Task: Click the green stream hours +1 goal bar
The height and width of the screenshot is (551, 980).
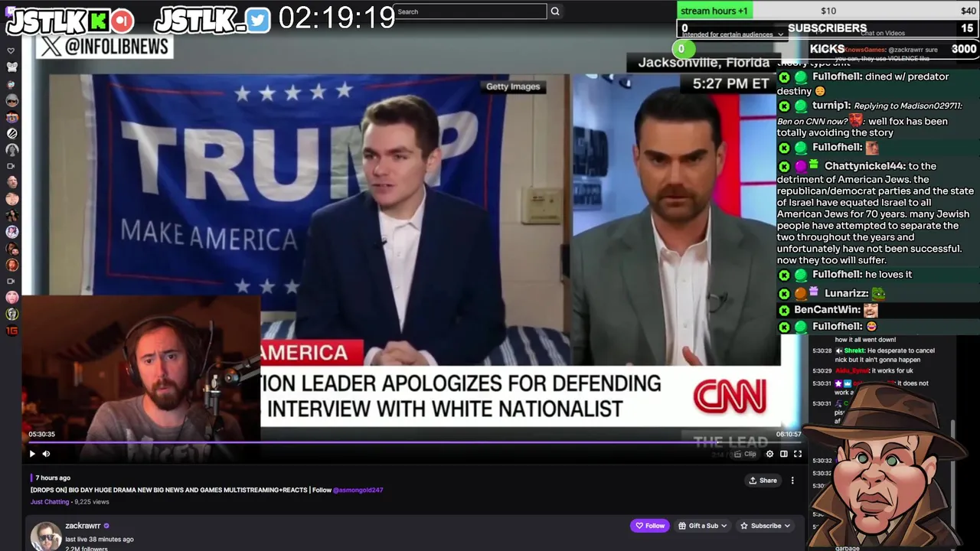Action: tap(715, 11)
